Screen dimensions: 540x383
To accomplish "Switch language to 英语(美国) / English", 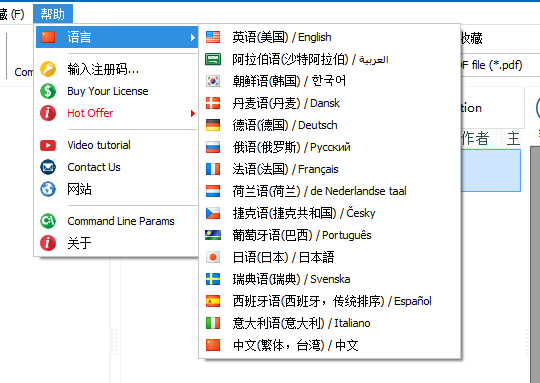I will 330,37.
